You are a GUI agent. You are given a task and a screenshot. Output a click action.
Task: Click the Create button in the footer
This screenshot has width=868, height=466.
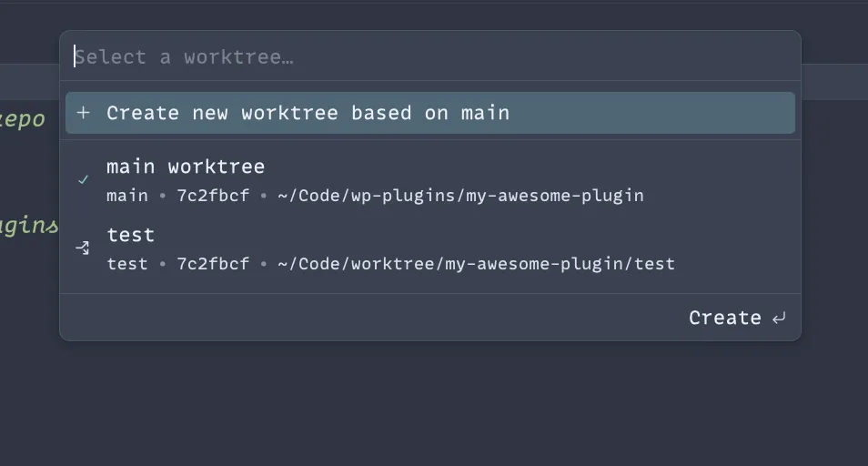click(737, 318)
